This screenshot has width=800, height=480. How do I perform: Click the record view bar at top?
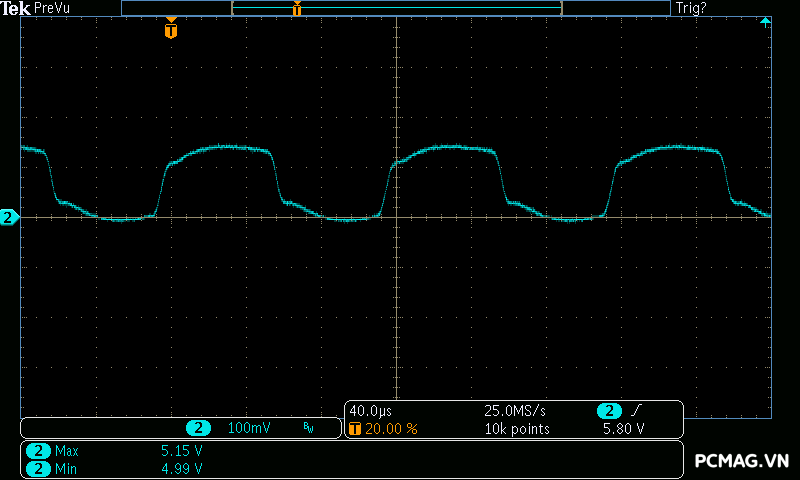coord(396,8)
